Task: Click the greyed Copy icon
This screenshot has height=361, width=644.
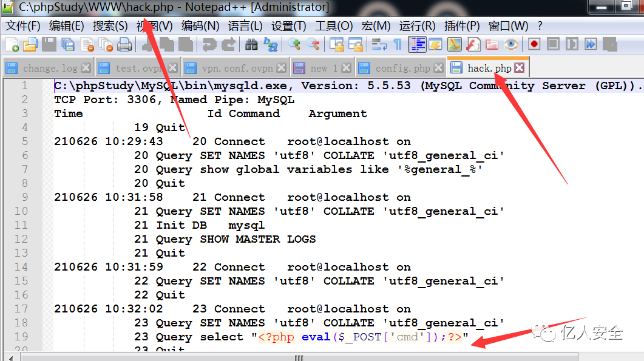Action: (166, 44)
